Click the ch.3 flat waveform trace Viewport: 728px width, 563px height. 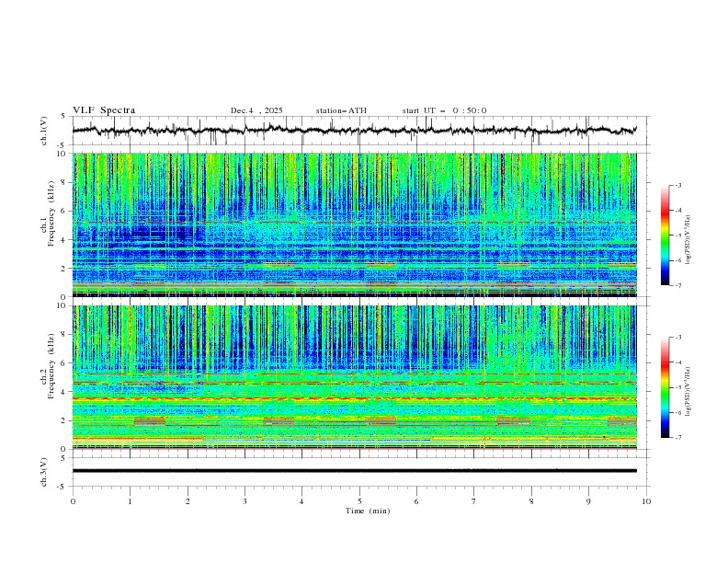(x=355, y=471)
